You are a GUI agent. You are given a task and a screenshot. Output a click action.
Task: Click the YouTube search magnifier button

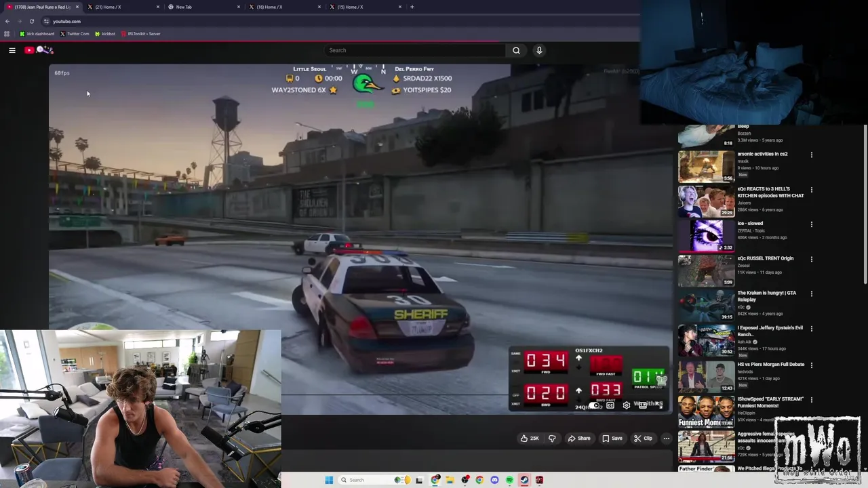click(x=516, y=50)
